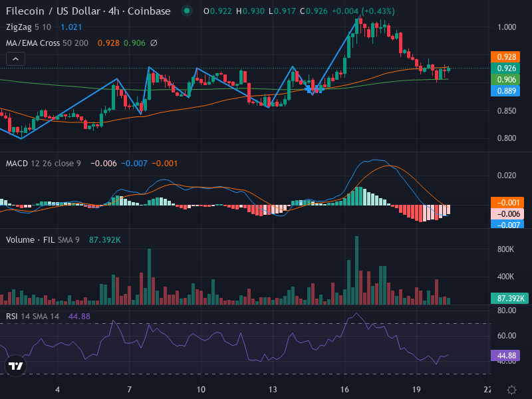This screenshot has height=399, width=532.
Task: Click the +0.004 (+0.43%) change text
Action: (x=363, y=11)
